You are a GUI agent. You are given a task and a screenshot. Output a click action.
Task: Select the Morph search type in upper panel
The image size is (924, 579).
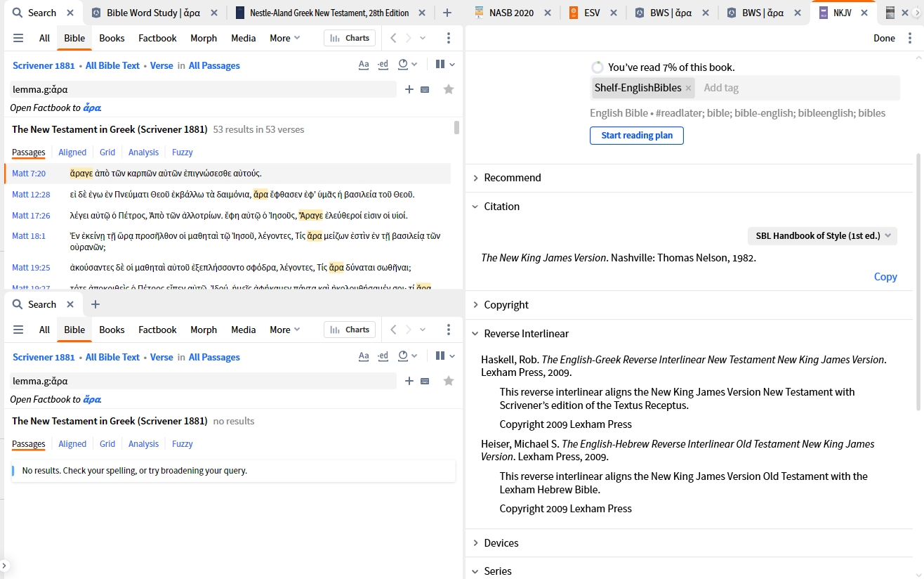(x=204, y=38)
